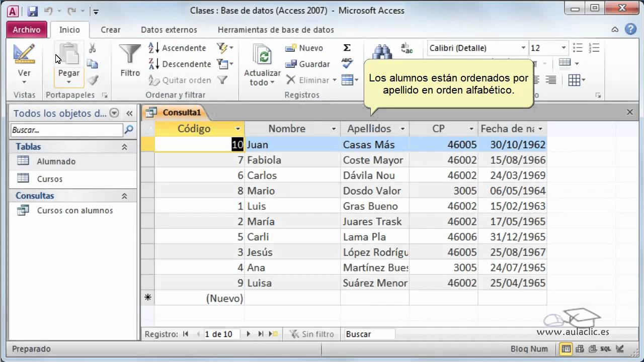Click the new blank record navigation icon
The image size is (644, 362).
[274, 334]
